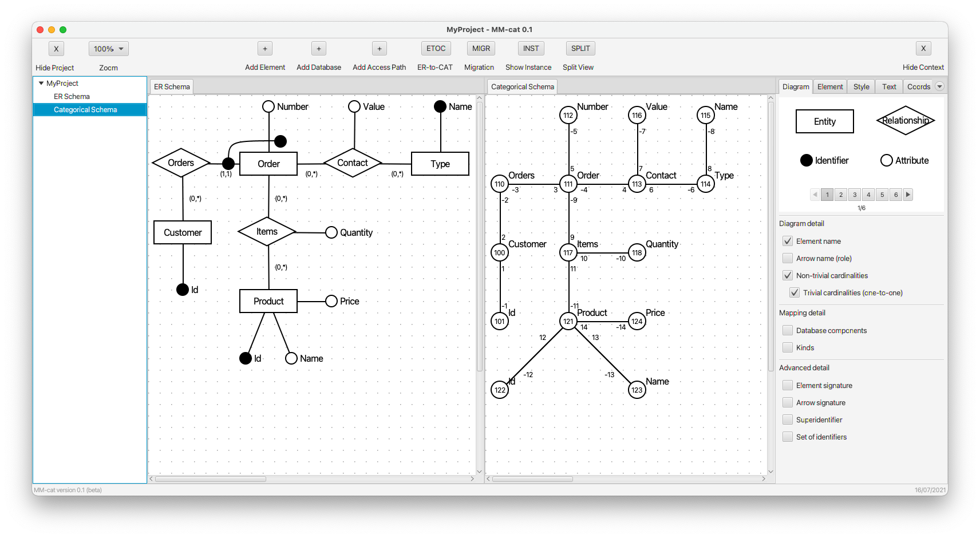Select palette page 2
The width and height of the screenshot is (980, 538).
click(841, 195)
